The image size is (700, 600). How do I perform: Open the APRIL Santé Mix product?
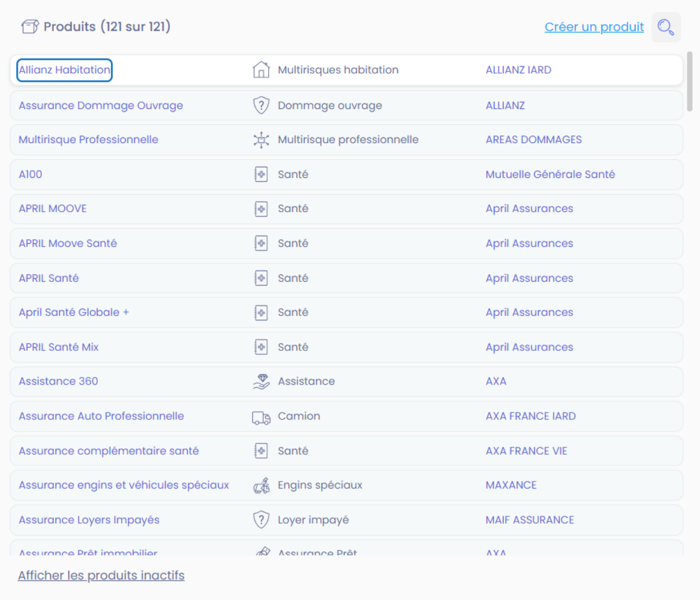[59, 347]
